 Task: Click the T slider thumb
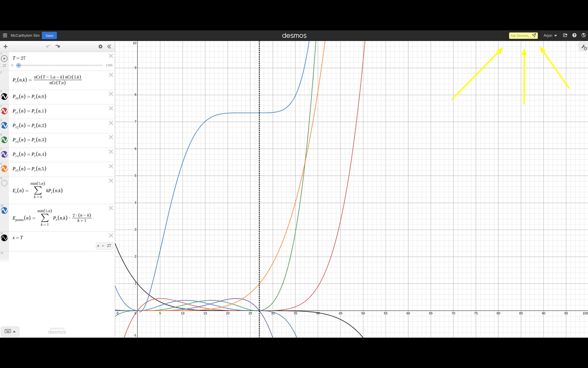19,65
